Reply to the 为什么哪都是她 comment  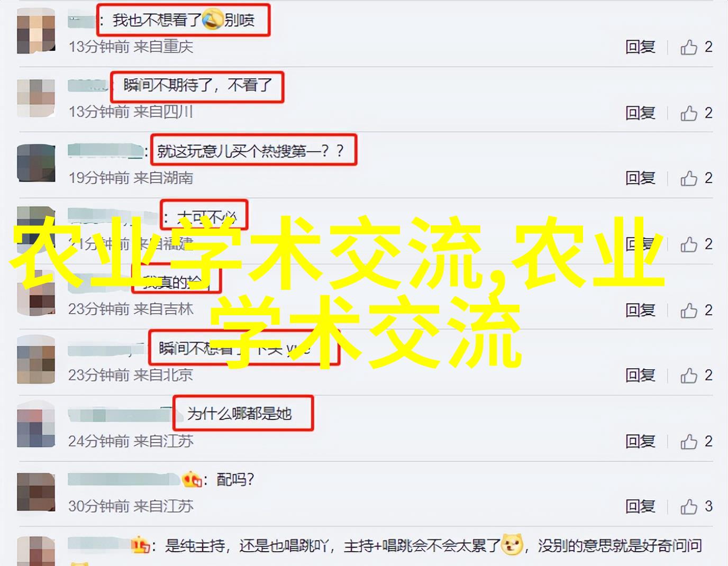pyautogui.click(x=640, y=441)
